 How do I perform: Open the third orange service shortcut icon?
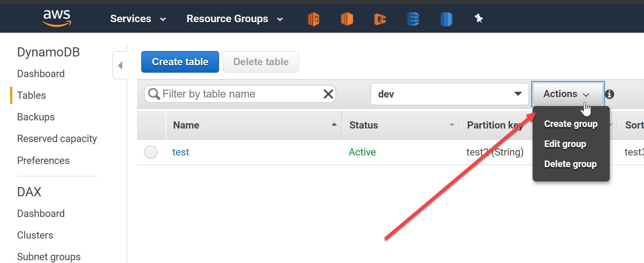(380, 19)
